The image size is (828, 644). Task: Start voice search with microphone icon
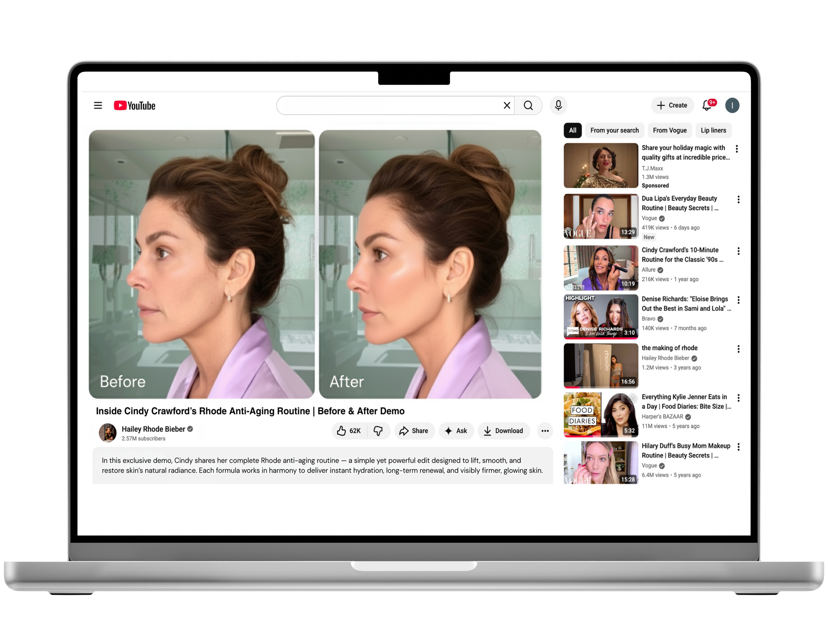pyautogui.click(x=558, y=105)
